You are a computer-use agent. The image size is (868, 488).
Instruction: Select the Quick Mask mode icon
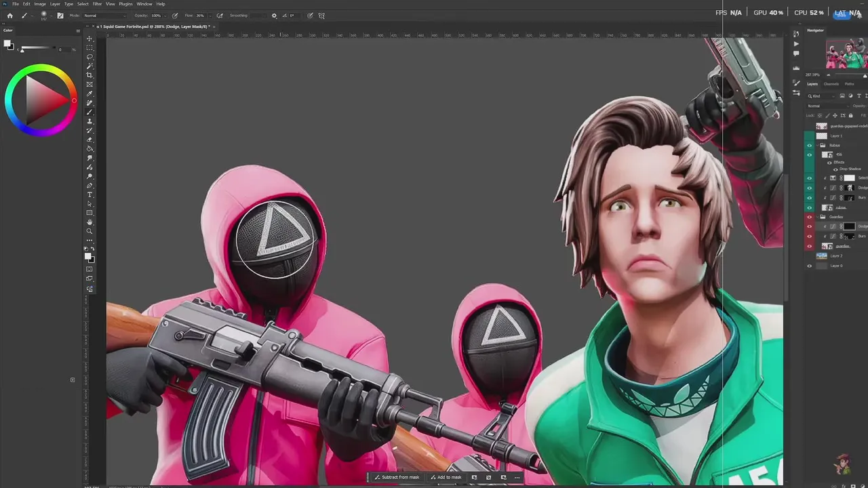(90, 269)
